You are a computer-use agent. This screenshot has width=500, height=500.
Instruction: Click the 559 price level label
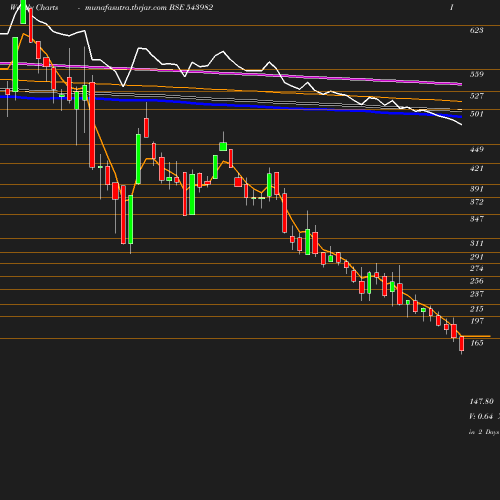click(x=476, y=74)
